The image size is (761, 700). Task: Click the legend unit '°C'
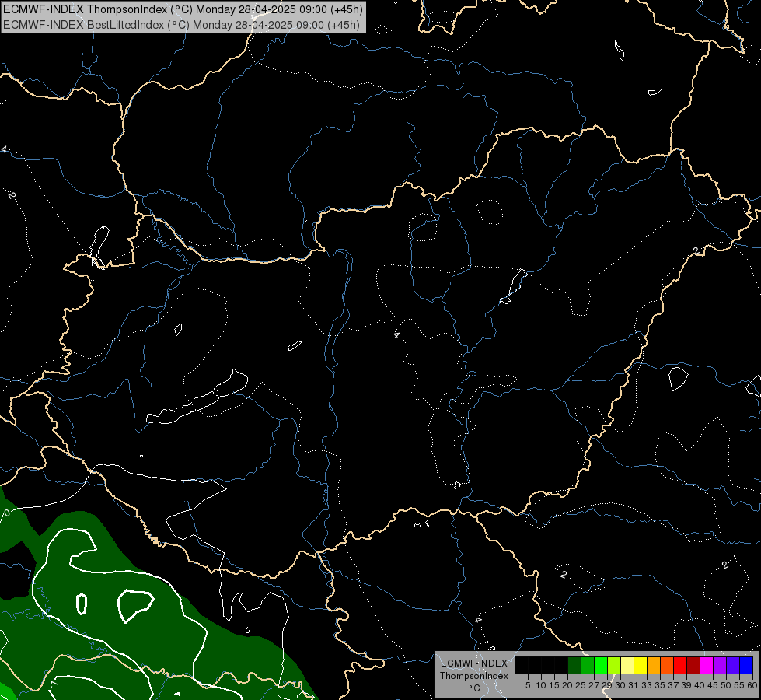474,688
